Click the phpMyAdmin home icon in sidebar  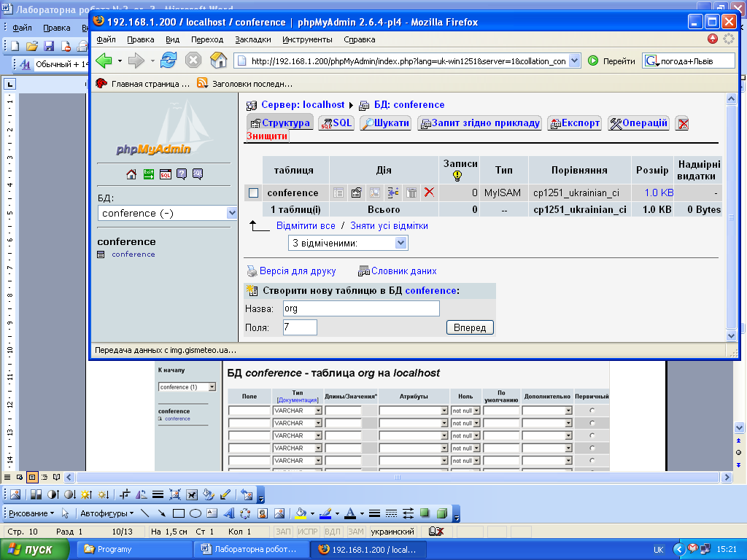point(131,174)
